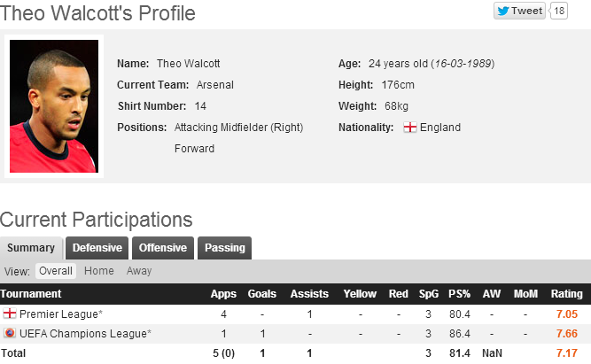Sort table by Apps column header
Image resolution: width=591 pixels, height=364 pixels.
pos(223,294)
